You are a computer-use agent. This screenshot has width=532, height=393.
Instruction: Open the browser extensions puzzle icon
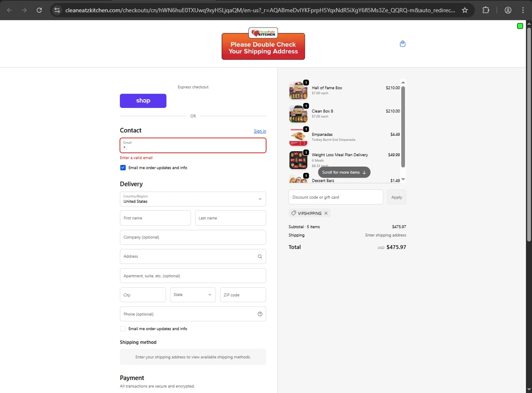pyautogui.click(x=486, y=10)
